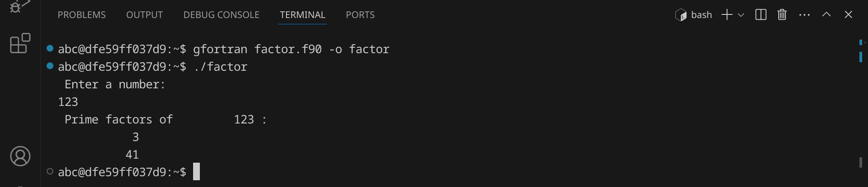Switch to the OUTPUT tab
Viewport: 868px width, 187px height.
pos(144,15)
